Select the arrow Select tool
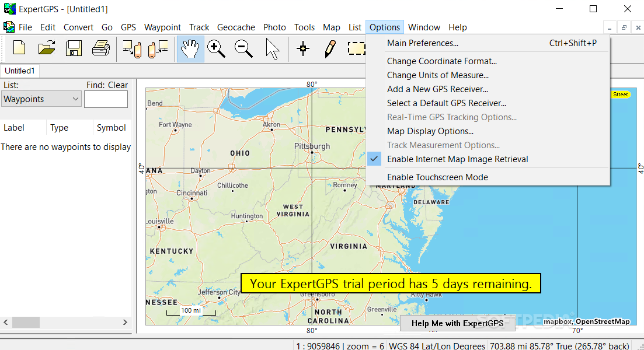 click(x=272, y=49)
